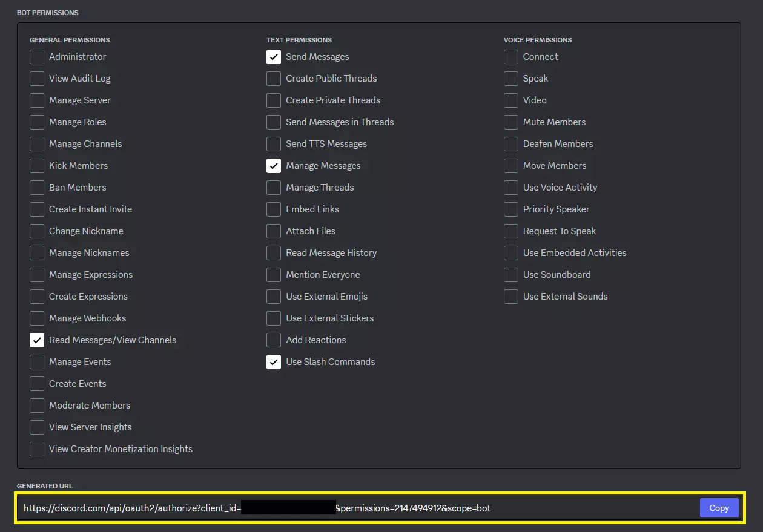Check the Manage Roles permission

[37, 122]
